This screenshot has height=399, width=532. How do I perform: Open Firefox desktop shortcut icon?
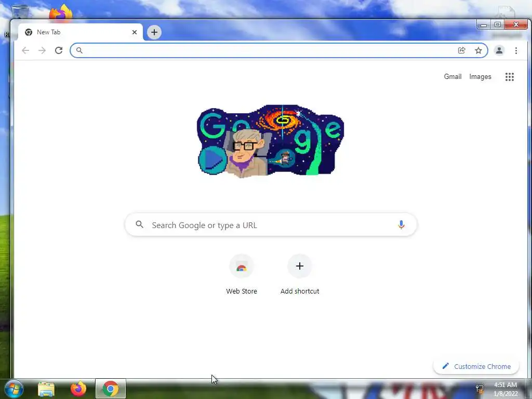61,12
